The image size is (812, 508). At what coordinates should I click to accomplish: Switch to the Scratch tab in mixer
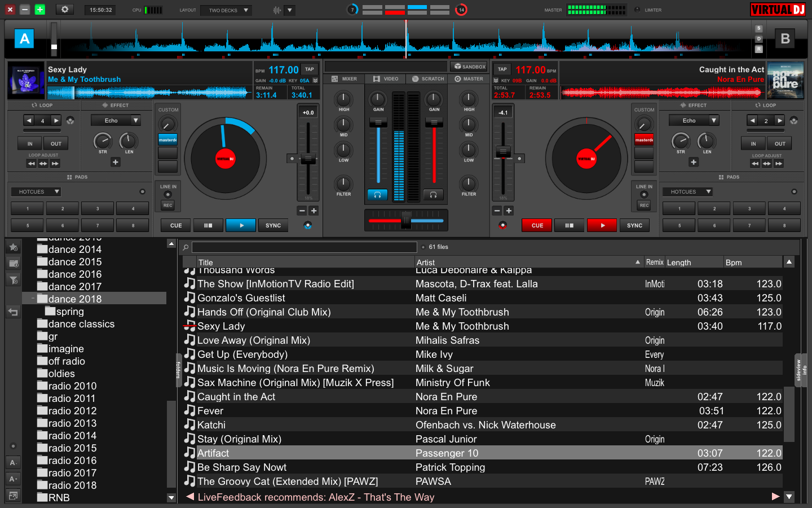[428, 79]
